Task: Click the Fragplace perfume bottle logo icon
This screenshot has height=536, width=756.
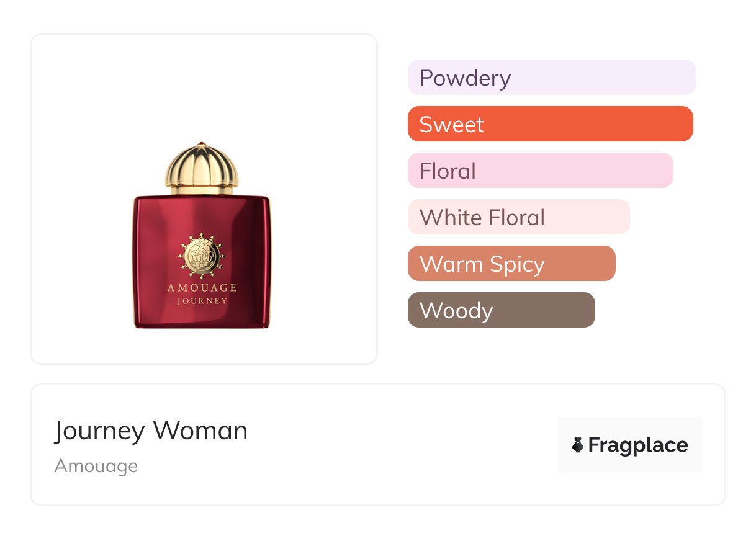Action: (578, 445)
